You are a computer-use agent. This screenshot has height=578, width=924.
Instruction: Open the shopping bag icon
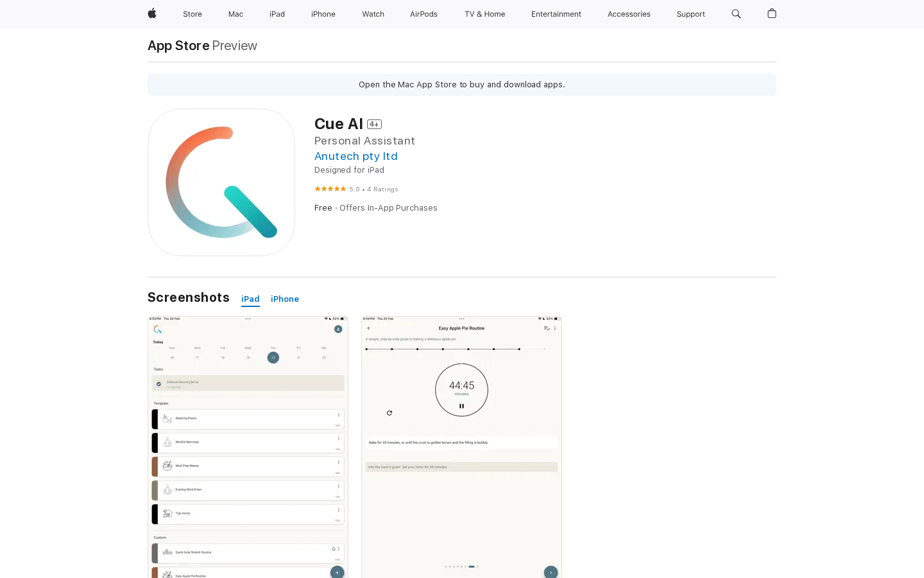tap(772, 13)
